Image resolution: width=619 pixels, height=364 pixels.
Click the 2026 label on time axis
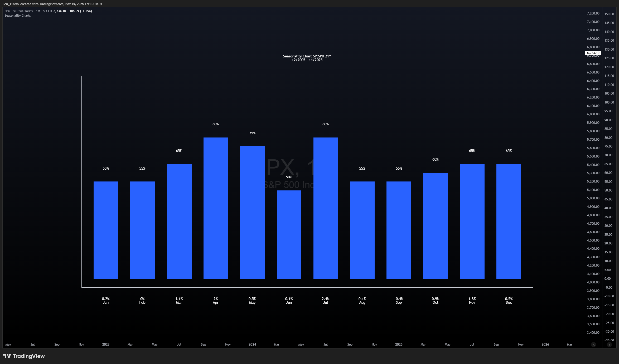545,345
